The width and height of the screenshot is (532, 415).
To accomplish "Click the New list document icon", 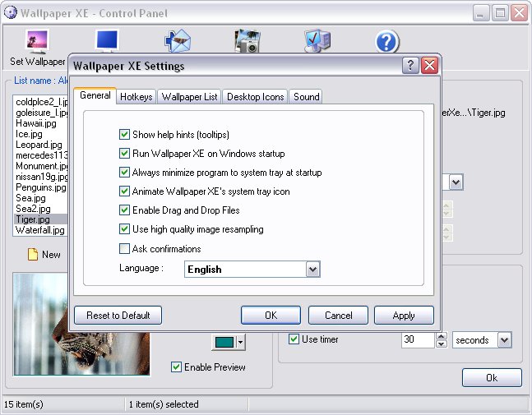I will coord(33,254).
